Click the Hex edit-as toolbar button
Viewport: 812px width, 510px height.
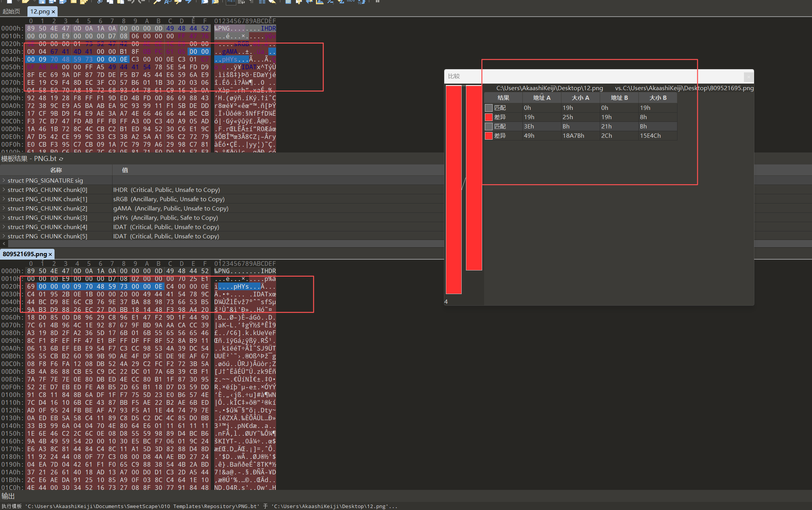point(231,2)
